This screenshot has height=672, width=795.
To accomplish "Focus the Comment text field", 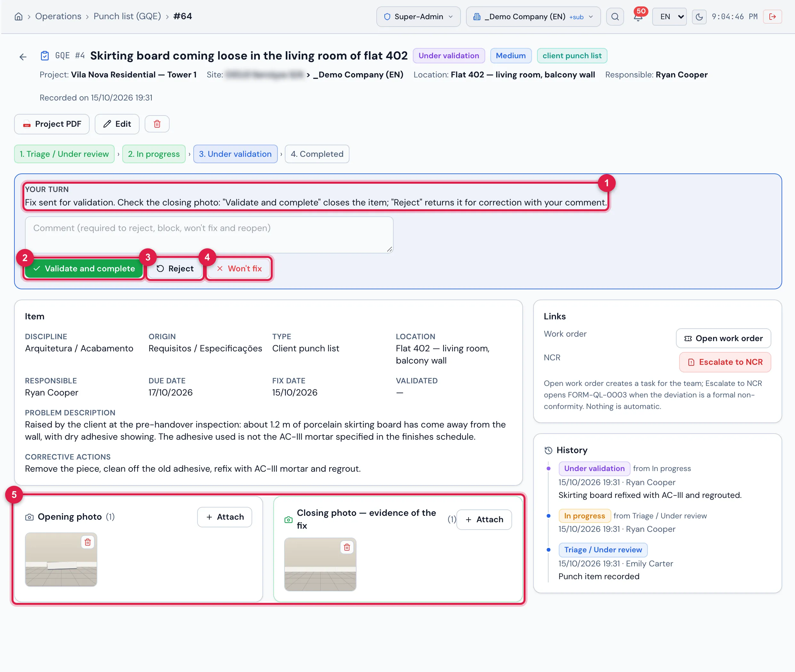I will coord(209,235).
